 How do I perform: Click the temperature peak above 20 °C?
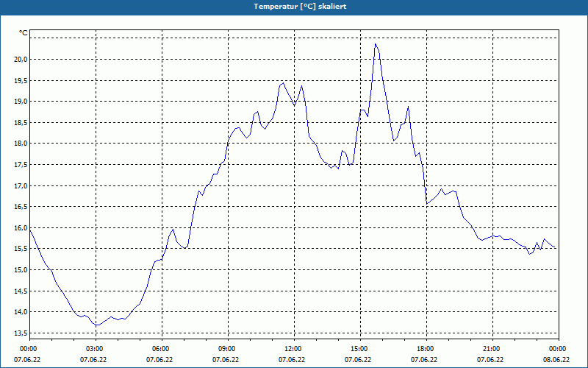point(375,44)
